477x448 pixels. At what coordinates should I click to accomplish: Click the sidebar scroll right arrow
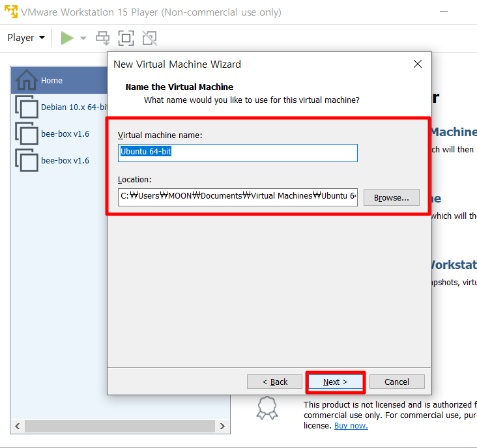(222, 426)
